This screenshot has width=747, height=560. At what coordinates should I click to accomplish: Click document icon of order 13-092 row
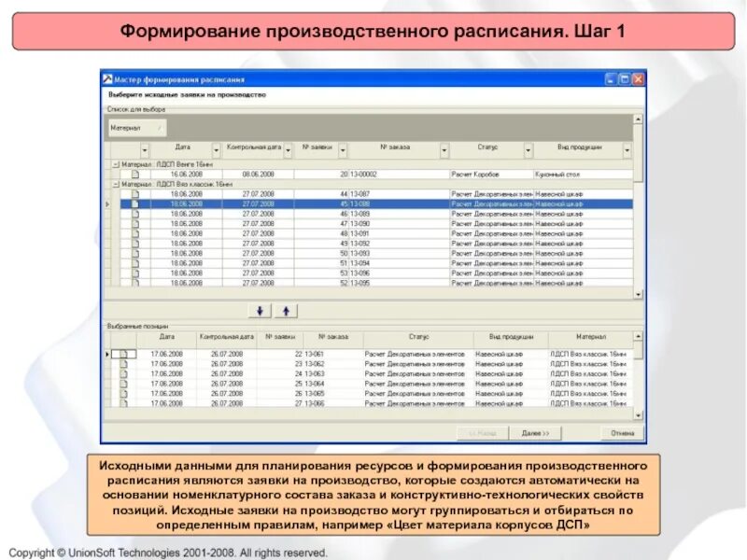click(134, 244)
